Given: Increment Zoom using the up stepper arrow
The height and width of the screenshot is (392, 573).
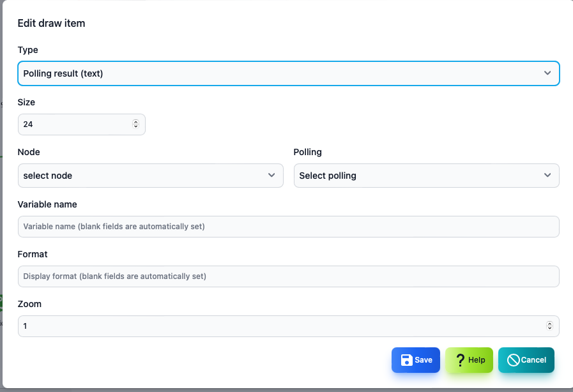Looking at the screenshot, I should pyautogui.click(x=549, y=323).
